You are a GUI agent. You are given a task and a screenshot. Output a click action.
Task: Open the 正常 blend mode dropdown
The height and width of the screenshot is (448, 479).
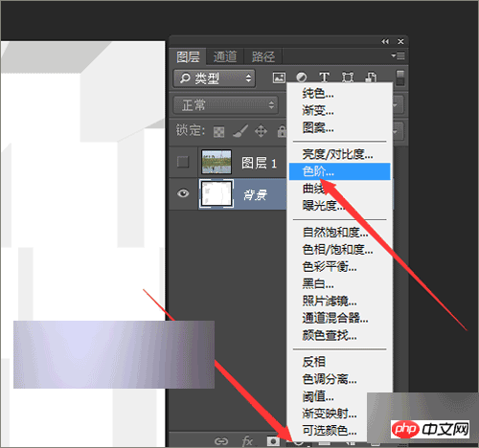225,104
